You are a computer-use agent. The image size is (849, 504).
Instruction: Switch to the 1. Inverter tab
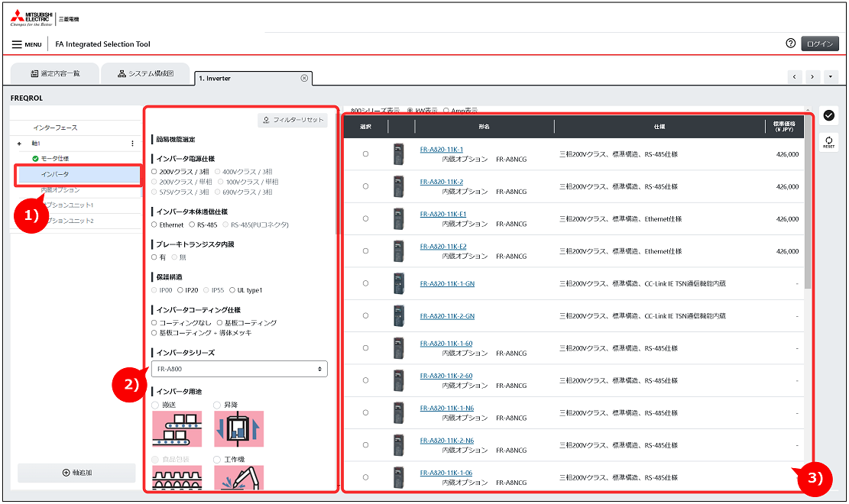[x=254, y=79]
